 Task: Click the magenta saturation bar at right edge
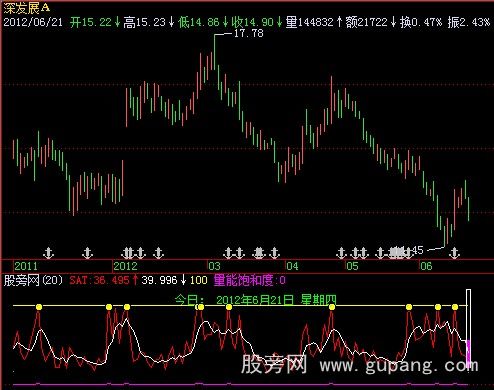469,354
